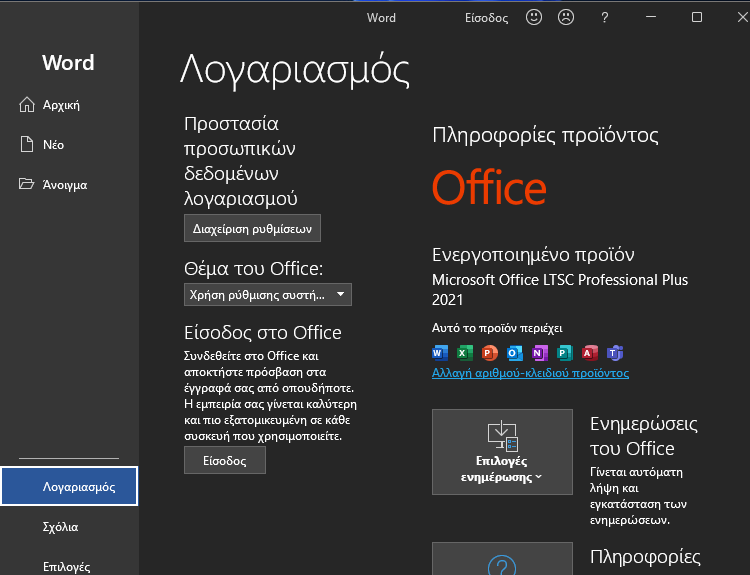Screen dimensions: 750x575
Task: Click the new document icon beside Νέο
Action: pos(27,144)
